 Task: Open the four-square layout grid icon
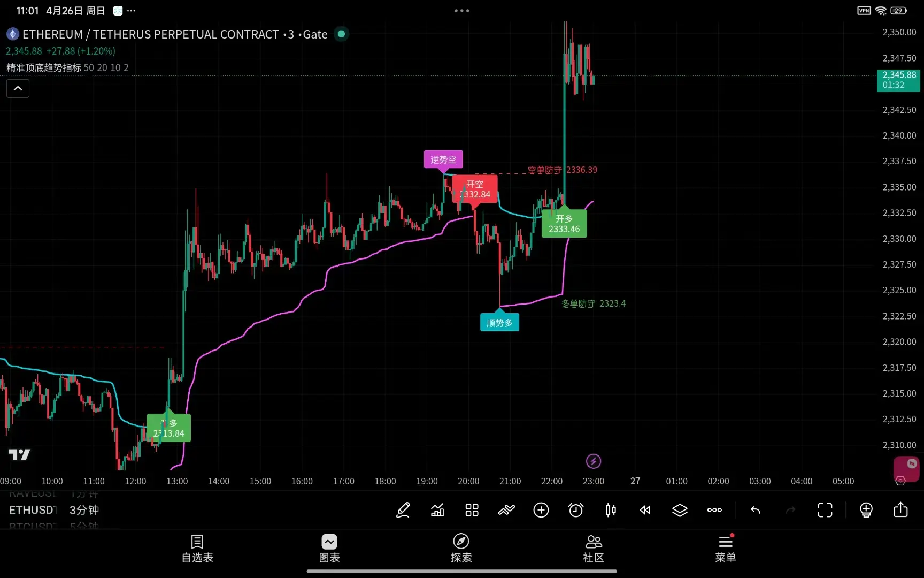click(472, 510)
